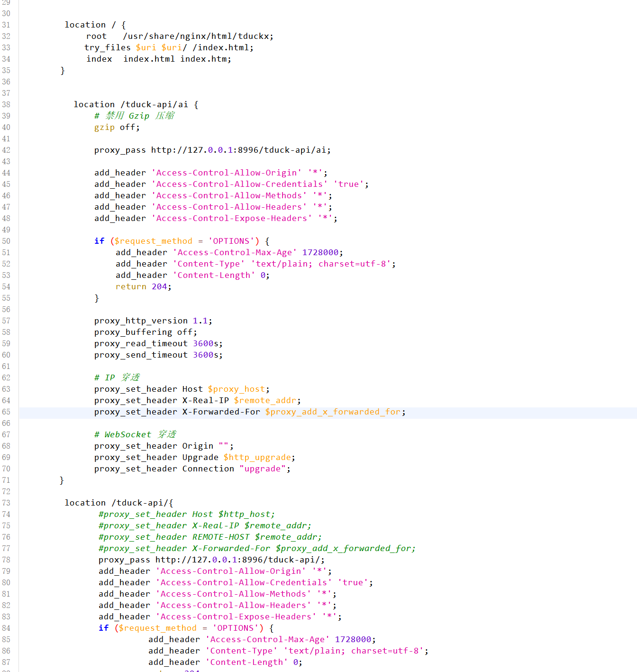Click line number 38 in the gutter
The image size is (637, 672).
[6, 104]
